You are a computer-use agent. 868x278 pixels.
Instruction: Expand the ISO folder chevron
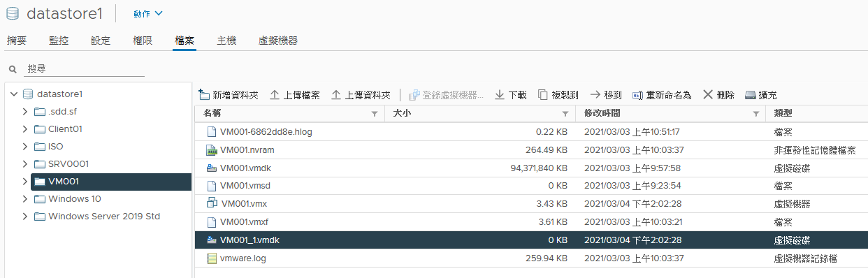click(x=25, y=147)
